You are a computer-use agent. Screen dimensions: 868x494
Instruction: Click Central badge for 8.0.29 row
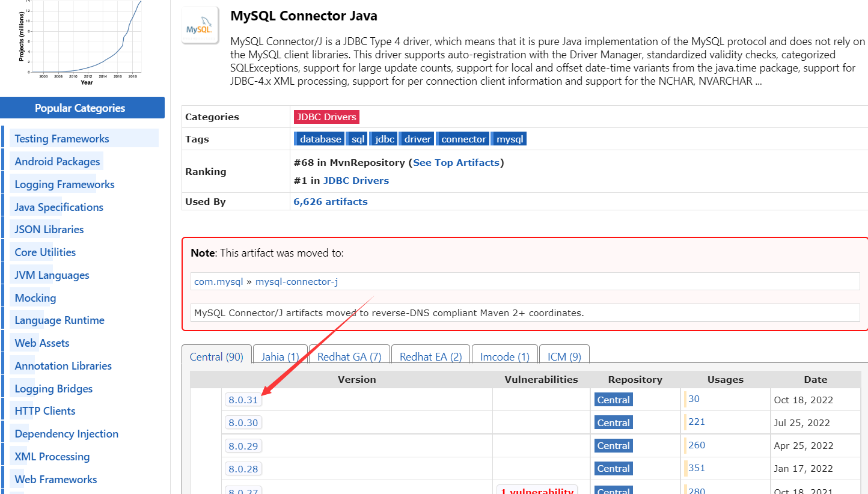click(613, 445)
